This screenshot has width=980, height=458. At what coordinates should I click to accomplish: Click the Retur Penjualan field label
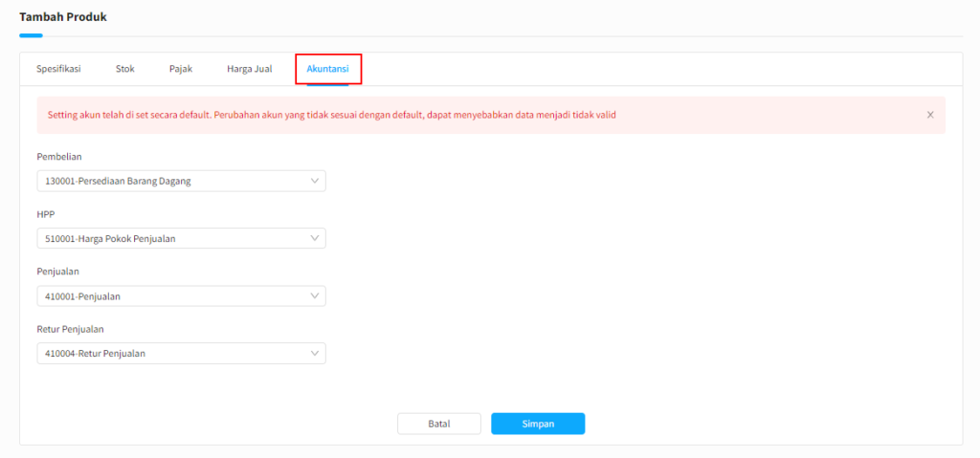pos(70,329)
